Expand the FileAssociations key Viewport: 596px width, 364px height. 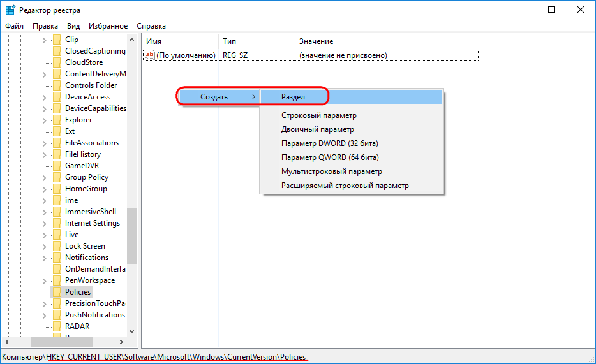point(44,143)
